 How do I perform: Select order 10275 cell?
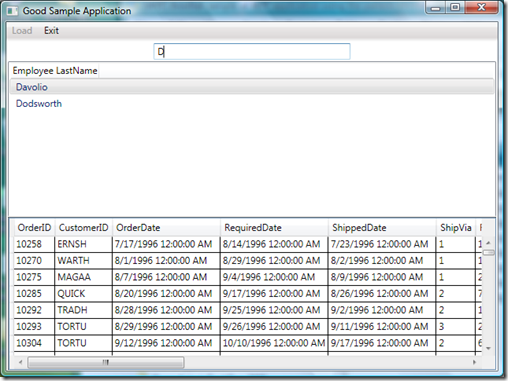(x=34, y=277)
